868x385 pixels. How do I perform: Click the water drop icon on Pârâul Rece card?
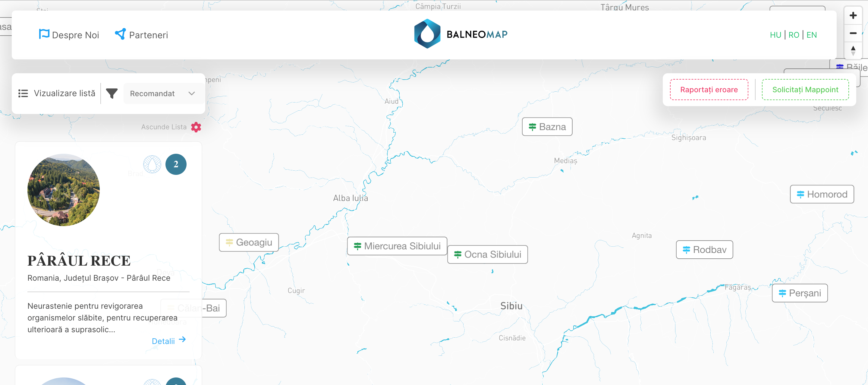tap(152, 164)
